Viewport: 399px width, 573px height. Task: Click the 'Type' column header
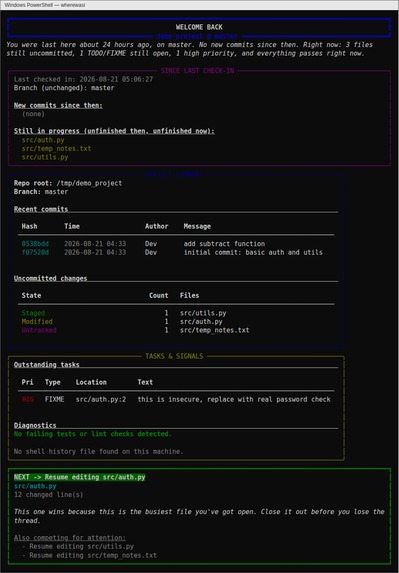click(53, 382)
